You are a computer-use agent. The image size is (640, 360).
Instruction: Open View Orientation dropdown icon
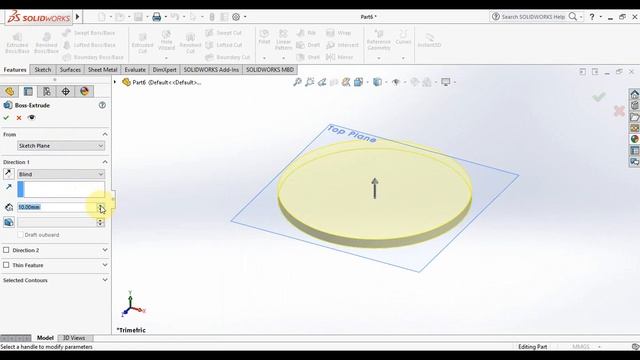pyautogui.click(x=359, y=82)
